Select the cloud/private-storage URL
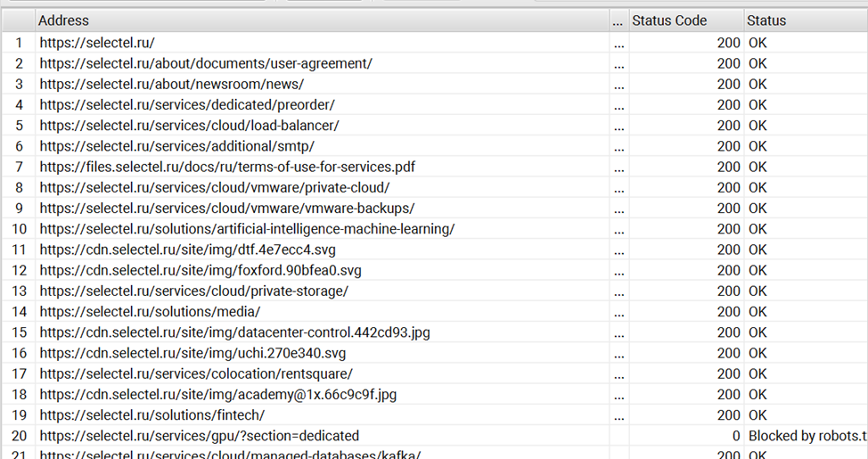This screenshot has height=459, width=868. (193, 291)
